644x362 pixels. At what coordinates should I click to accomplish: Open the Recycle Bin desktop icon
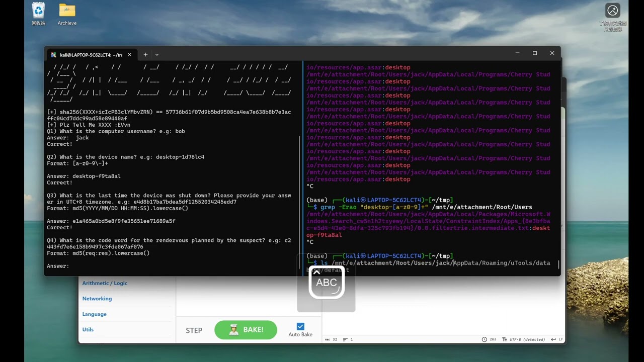tap(38, 14)
